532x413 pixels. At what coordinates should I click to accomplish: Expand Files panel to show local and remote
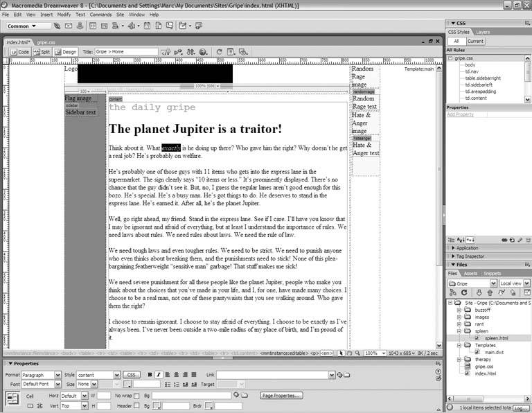pos(527,292)
